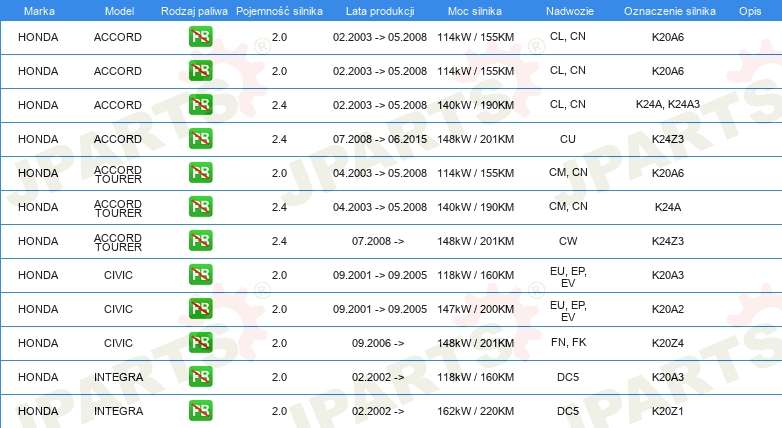
Task: Select K20A6 engine code in Accord Tourer row
Action: (x=668, y=173)
